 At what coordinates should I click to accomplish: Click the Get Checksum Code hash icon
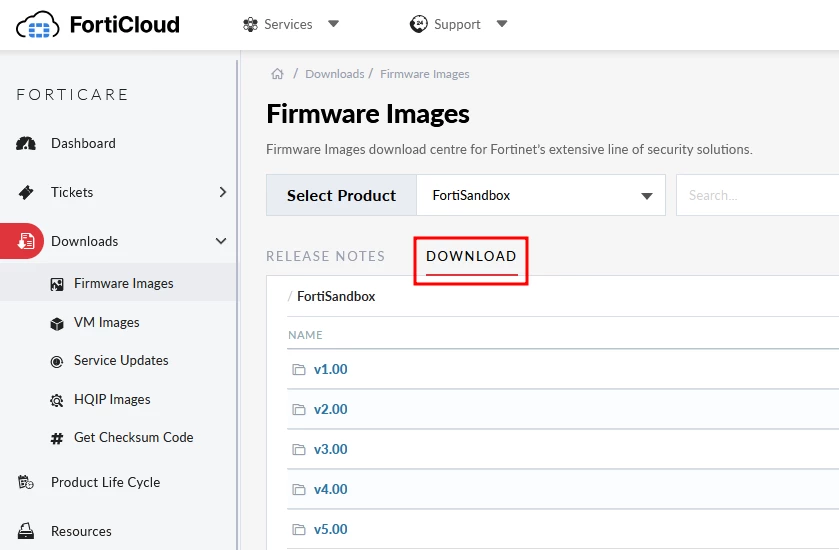click(57, 439)
